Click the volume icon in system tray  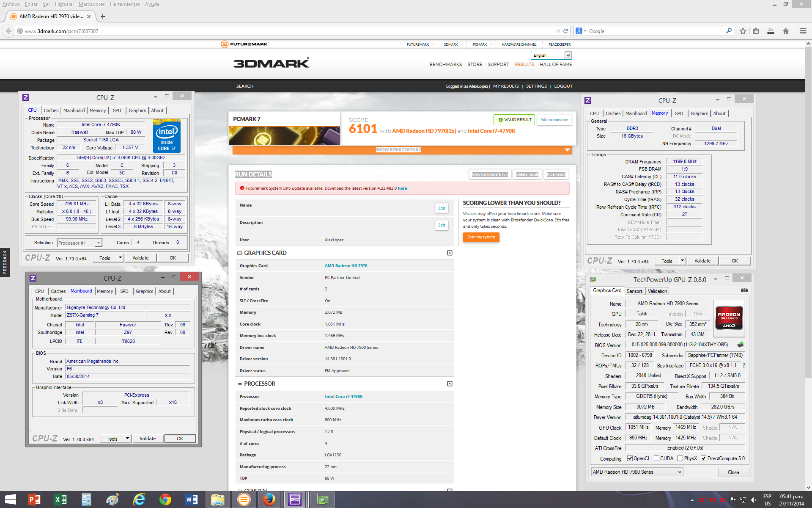tap(754, 500)
